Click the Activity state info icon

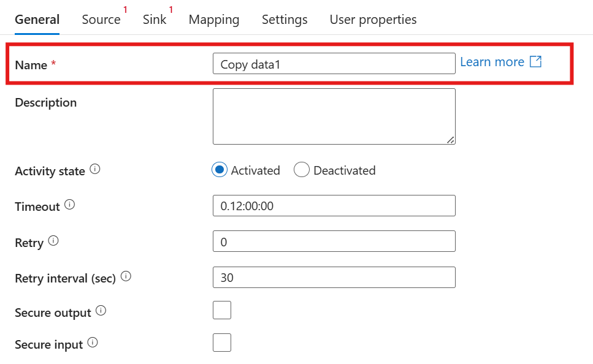[x=94, y=170]
